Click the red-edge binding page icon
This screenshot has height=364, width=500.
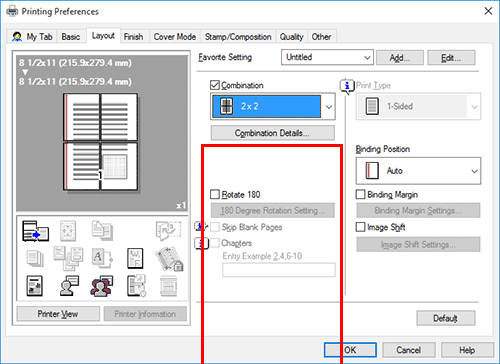[372, 171]
